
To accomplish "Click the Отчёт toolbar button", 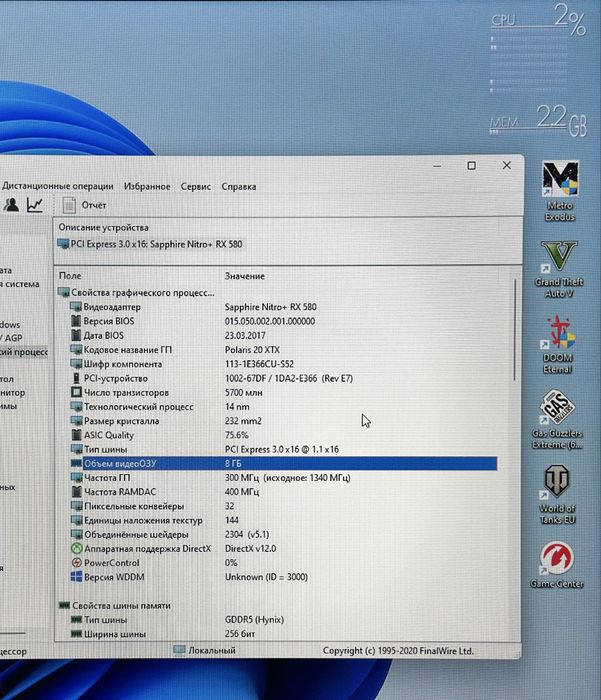I will (x=85, y=205).
